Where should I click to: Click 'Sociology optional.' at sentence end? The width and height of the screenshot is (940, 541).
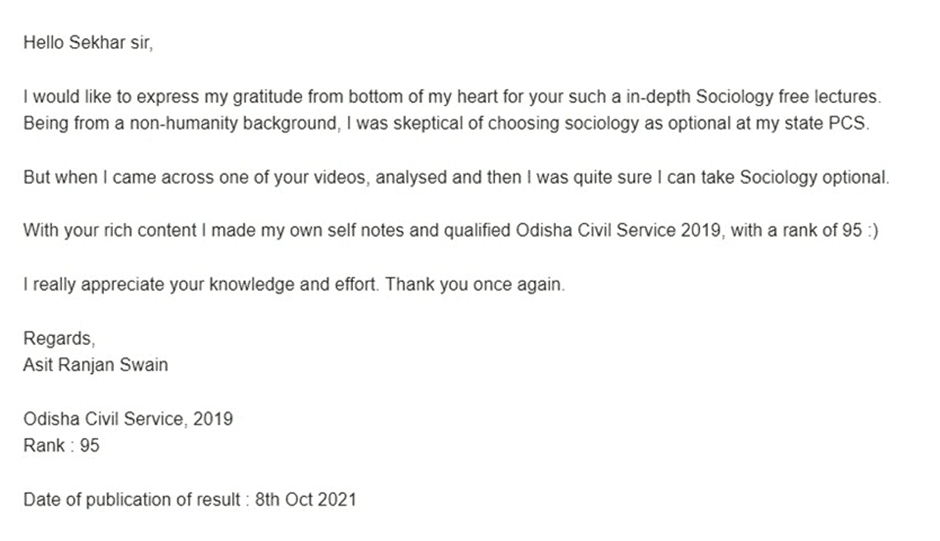[815, 178]
